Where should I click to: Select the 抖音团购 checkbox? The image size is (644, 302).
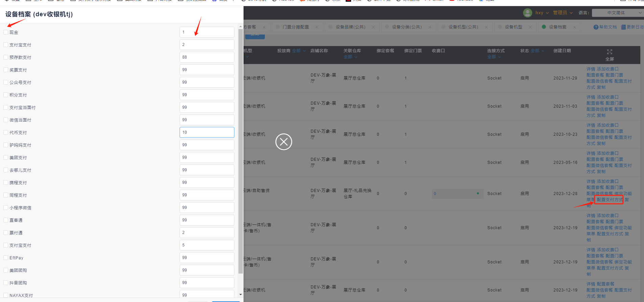tap(6, 283)
